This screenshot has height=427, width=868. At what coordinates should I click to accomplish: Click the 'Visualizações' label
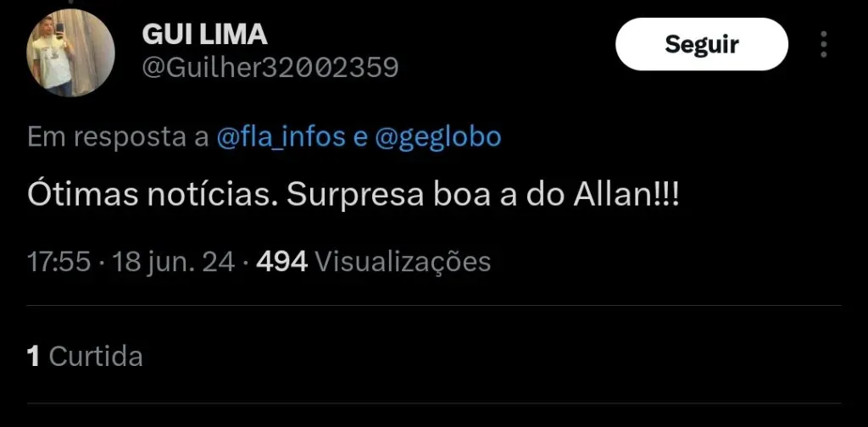[x=403, y=262]
